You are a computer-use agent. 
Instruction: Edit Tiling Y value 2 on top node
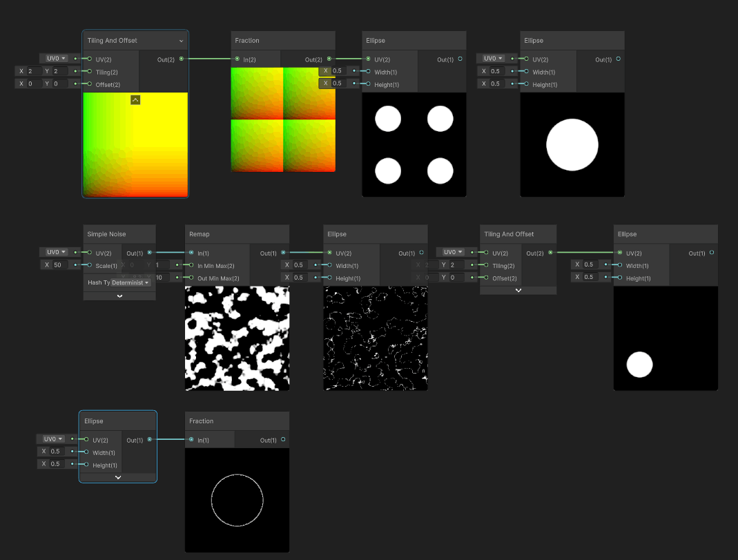(x=60, y=71)
